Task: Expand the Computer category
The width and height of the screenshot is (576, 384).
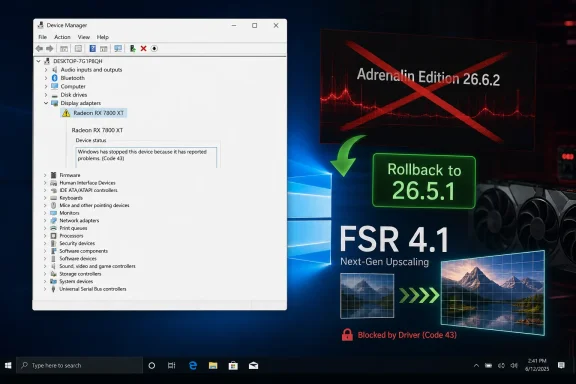Action: pos(46,86)
